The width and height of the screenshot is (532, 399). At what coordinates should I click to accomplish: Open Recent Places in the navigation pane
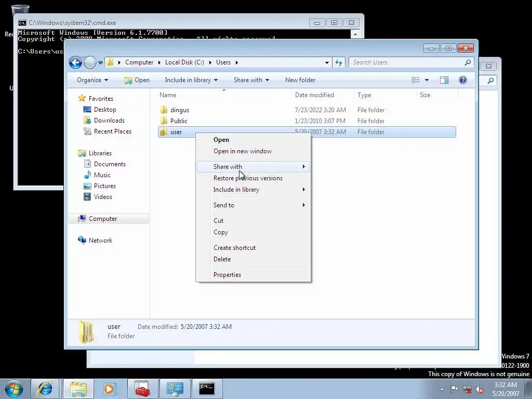(x=112, y=131)
